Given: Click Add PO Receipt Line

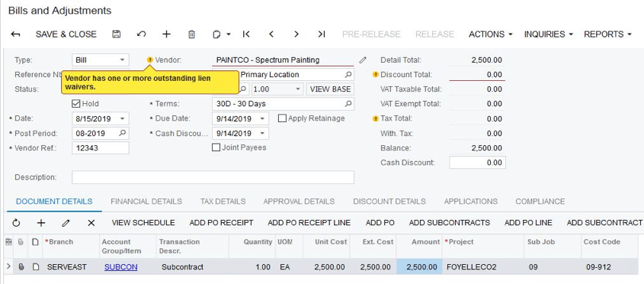Looking at the screenshot, I should coord(309,223).
